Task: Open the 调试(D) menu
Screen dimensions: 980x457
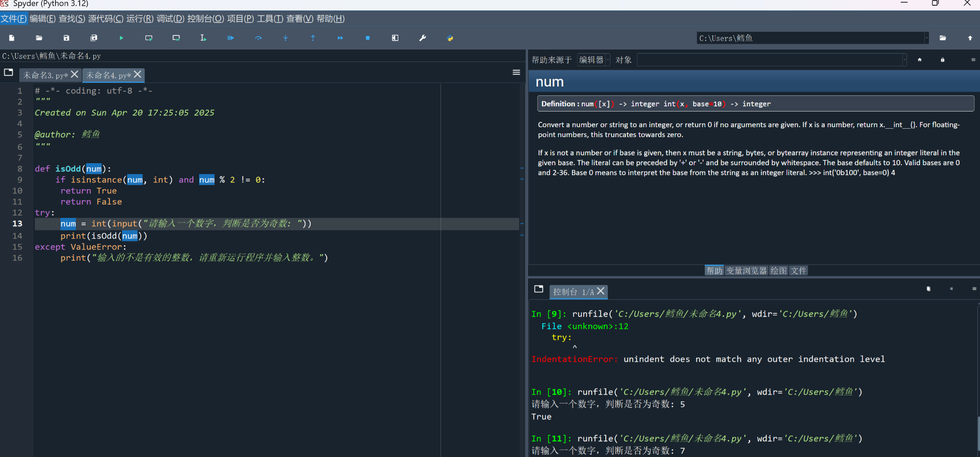Action: point(170,19)
